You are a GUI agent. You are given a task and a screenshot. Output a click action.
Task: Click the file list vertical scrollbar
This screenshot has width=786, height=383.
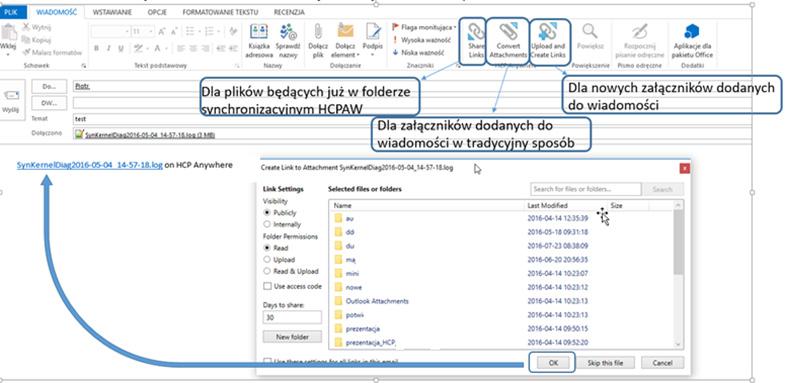678,274
